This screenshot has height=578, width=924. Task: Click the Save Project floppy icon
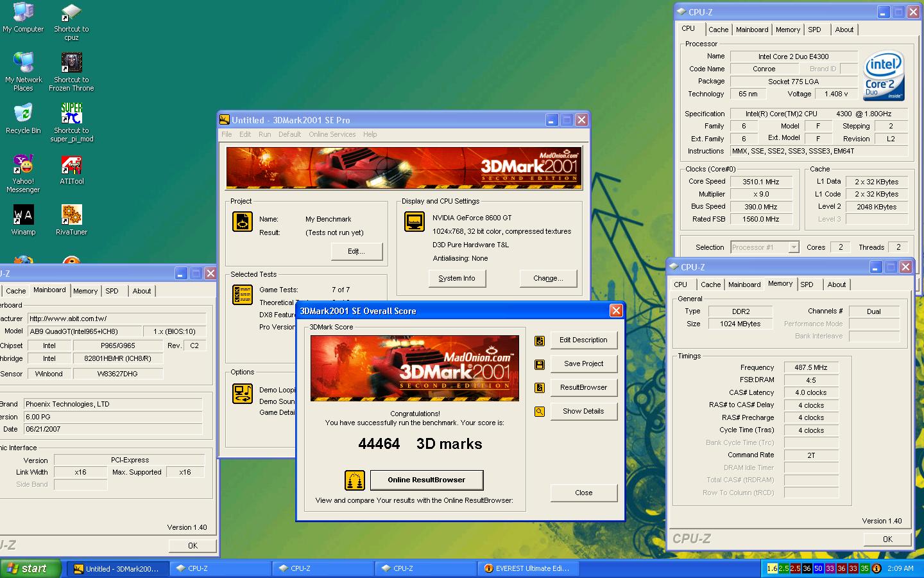coord(540,364)
